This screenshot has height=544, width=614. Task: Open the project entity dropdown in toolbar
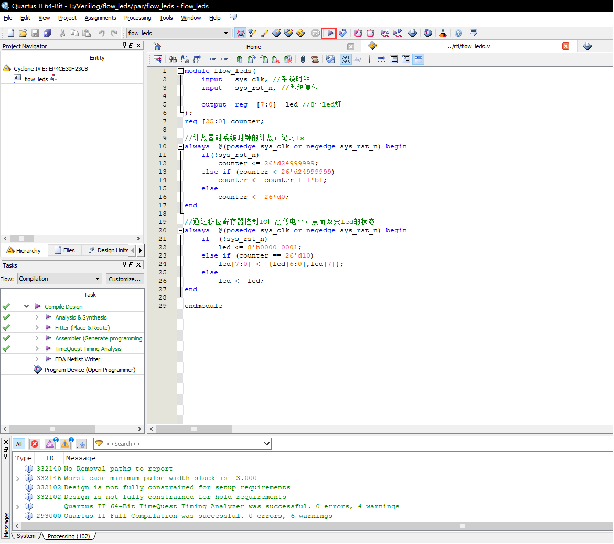click(226, 33)
